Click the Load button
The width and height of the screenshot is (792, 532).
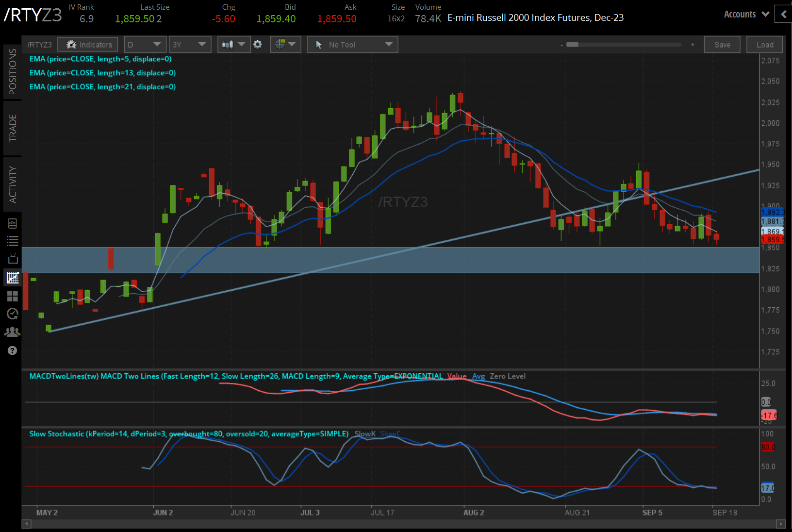tap(764, 44)
